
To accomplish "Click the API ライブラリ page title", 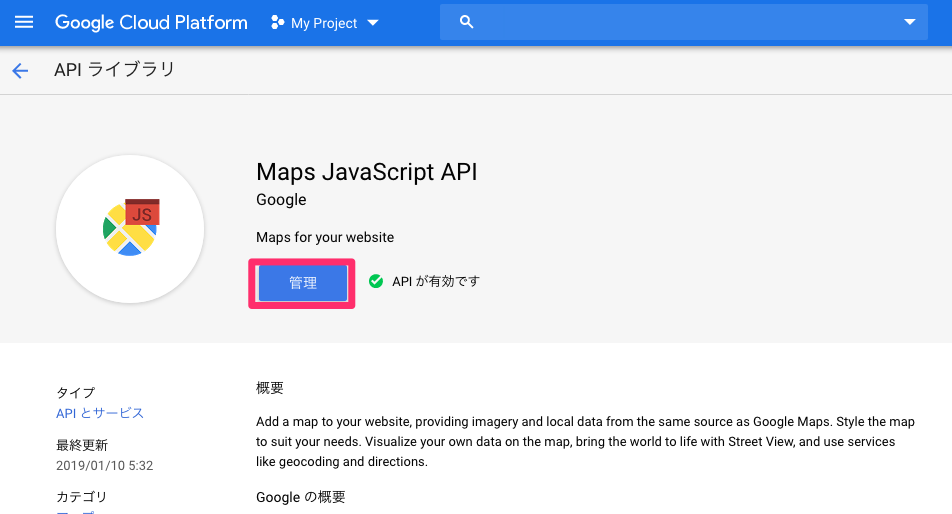I will coord(114,70).
